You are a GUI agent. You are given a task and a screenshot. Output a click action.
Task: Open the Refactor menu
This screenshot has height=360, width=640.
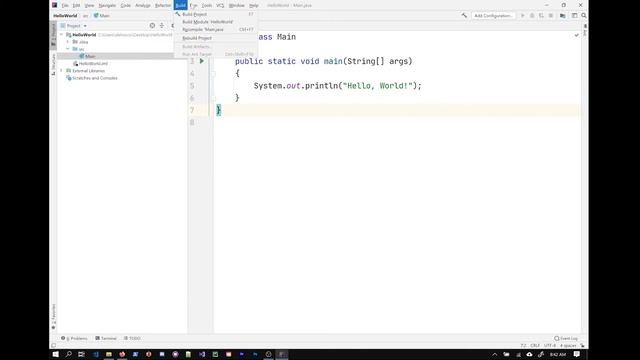coord(163,5)
